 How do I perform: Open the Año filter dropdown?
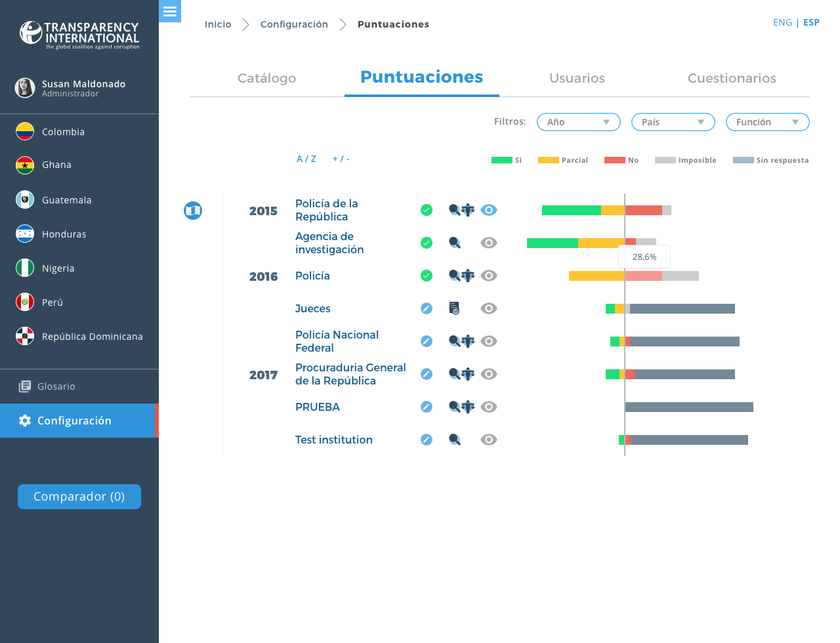[578, 122]
